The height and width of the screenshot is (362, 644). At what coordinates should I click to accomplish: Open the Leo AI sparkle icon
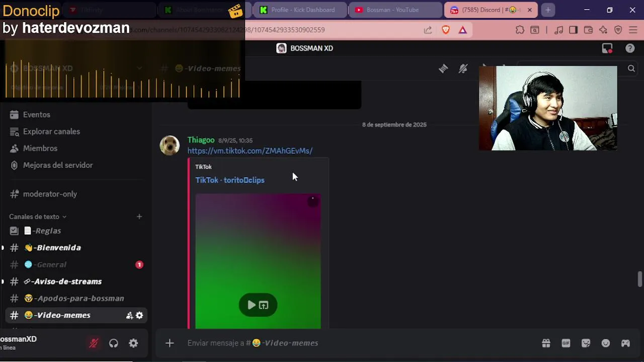click(x=603, y=30)
